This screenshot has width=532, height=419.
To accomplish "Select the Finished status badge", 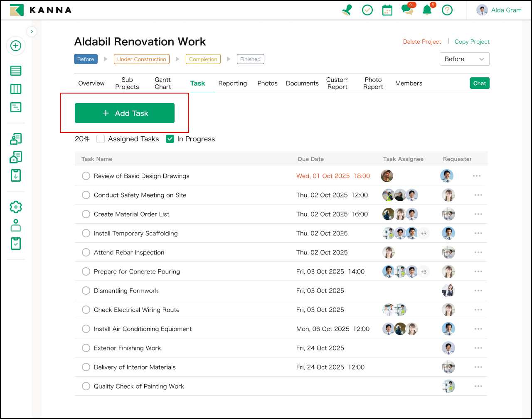I will tap(250, 59).
